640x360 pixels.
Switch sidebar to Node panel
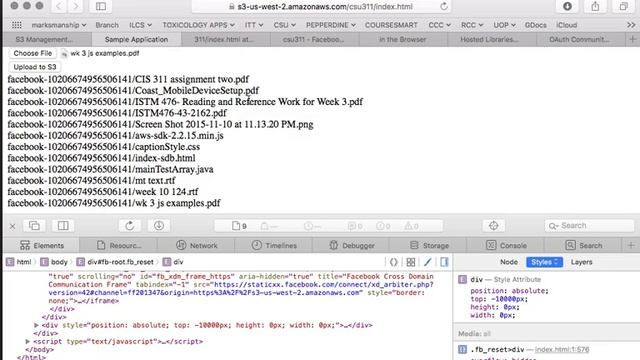pos(509,262)
